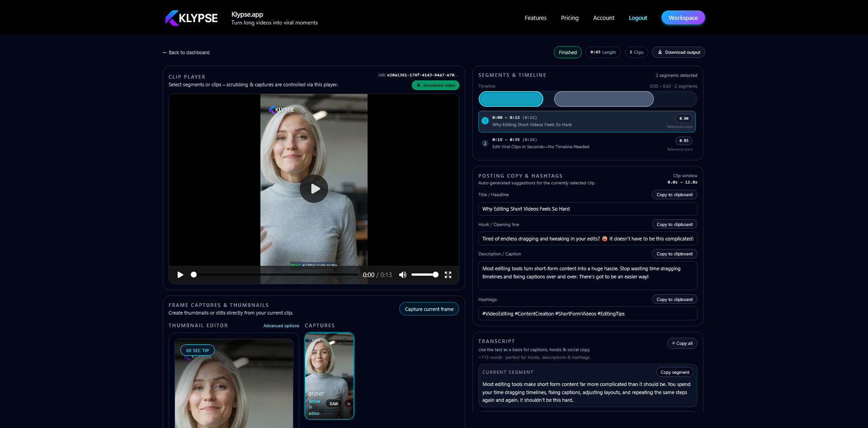Click the download video icon on the clip player
868x428 pixels.
pyautogui.click(x=418, y=85)
